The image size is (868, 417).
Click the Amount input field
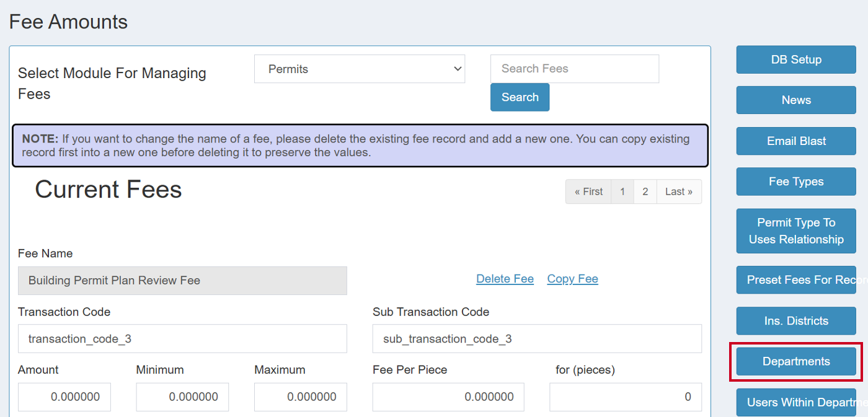coord(64,397)
